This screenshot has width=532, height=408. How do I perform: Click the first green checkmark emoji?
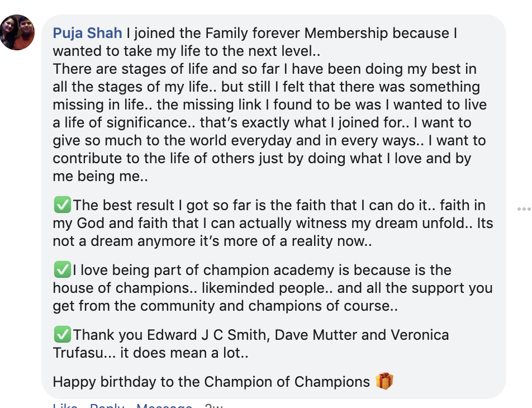click(x=62, y=206)
